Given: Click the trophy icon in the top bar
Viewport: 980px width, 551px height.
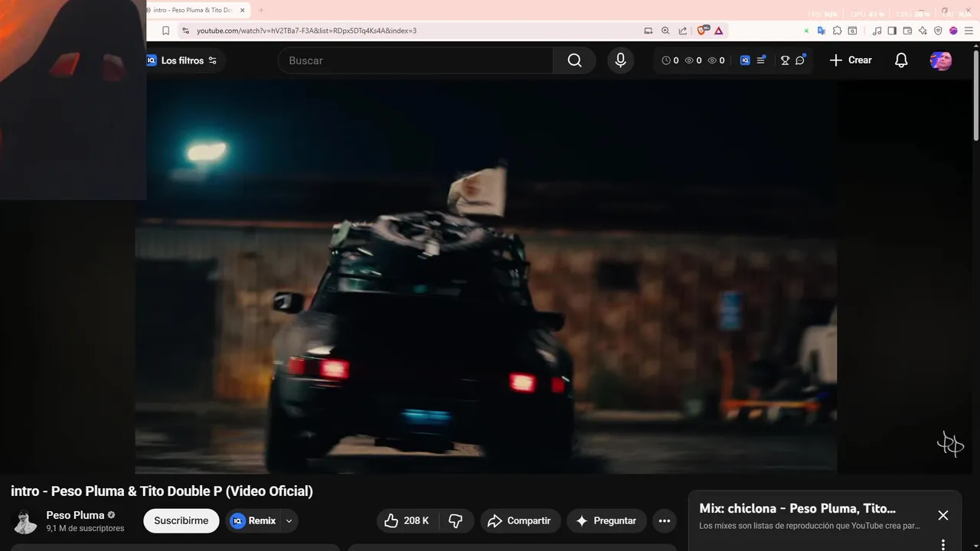Looking at the screenshot, I should [785, 60].
